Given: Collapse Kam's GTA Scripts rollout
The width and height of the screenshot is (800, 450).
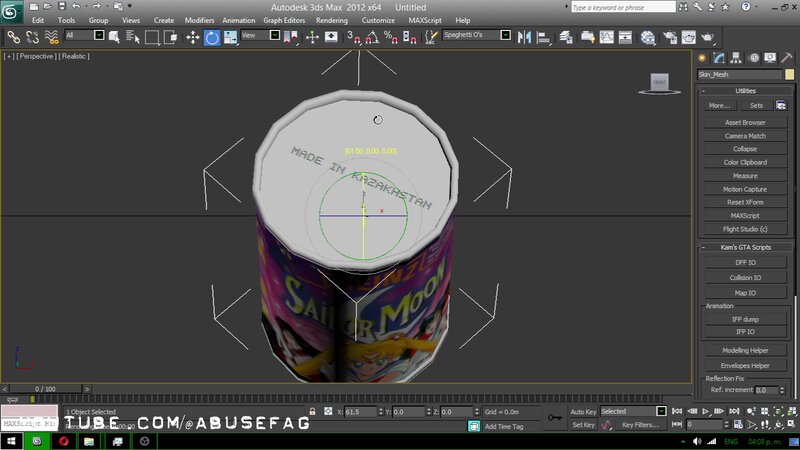Looking at the screenshot, I should 745,247.
